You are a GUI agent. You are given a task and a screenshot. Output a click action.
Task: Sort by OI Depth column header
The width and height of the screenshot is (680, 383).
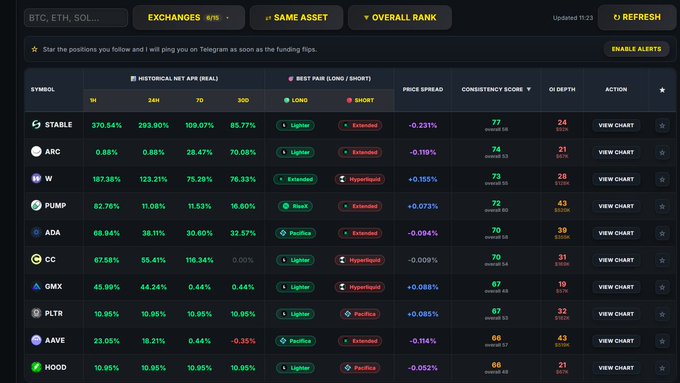coord(562,89)
